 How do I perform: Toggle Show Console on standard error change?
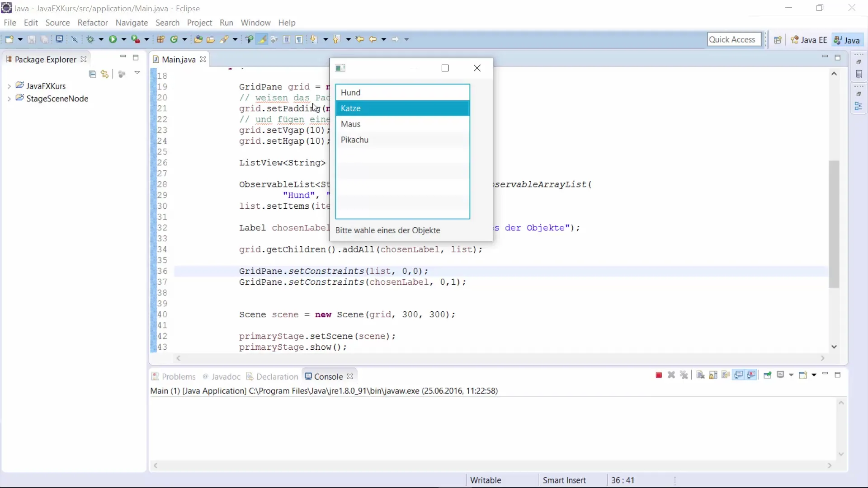click(x=751, y=375)
